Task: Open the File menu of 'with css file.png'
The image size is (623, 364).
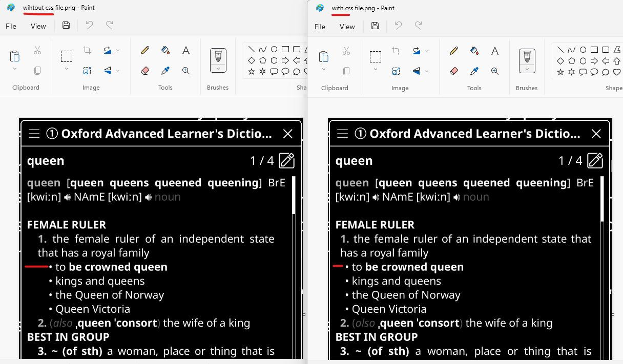Action: (320, 27)
